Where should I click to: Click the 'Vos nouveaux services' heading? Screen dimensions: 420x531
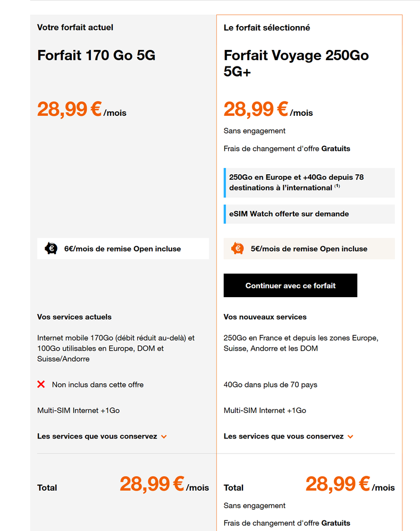(265, 317)
